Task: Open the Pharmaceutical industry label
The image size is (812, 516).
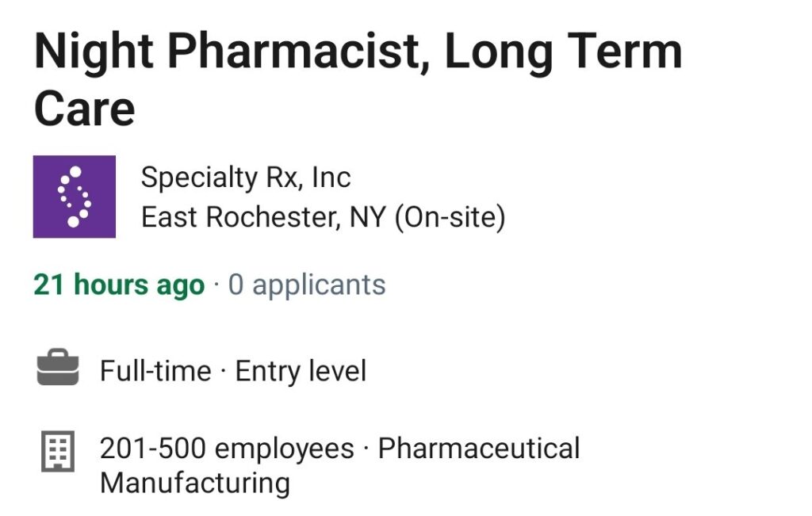Action: (x=479, y=448)
